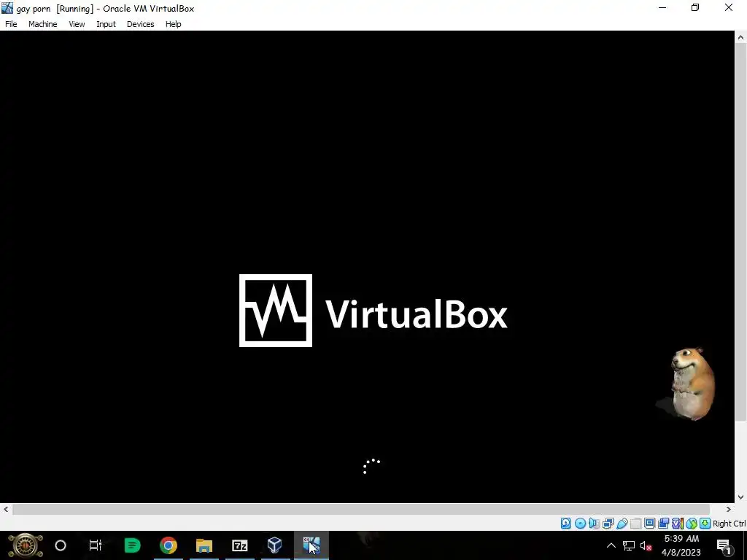Click the hard disk activity indicator
The image size is (747, 560).
(x=565, y=524)
